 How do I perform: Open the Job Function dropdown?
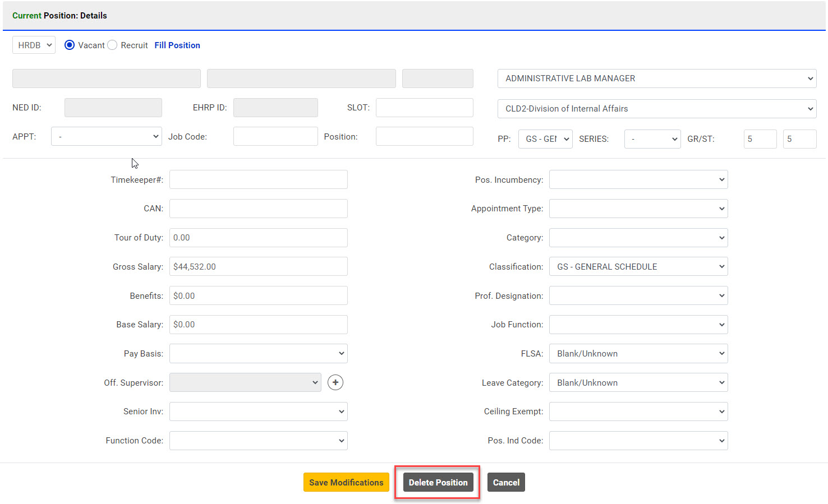[638, 325]
